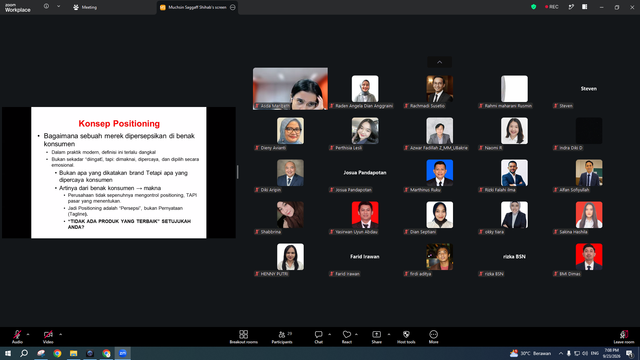This screenshot has width=640, height=360.
Task: Select Dian Septiani's thumbnail
Action: [440, 215]
